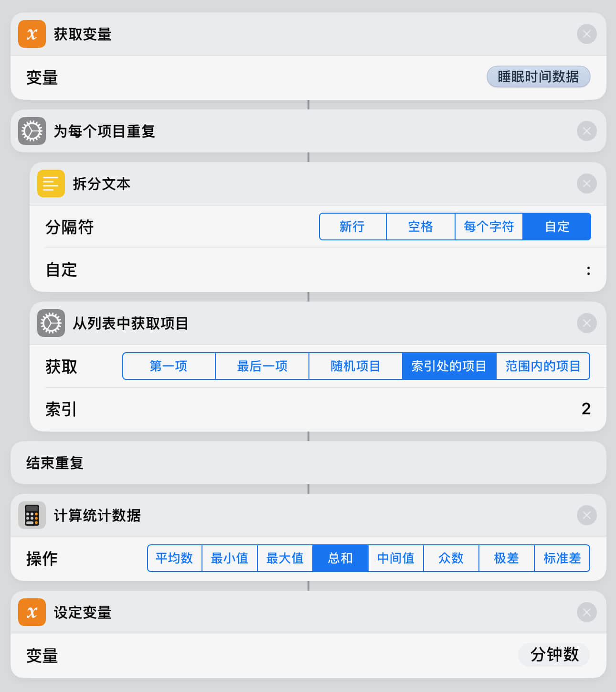Edit the index value field showing 2
The image size is (616, 692).
[586, 409]
